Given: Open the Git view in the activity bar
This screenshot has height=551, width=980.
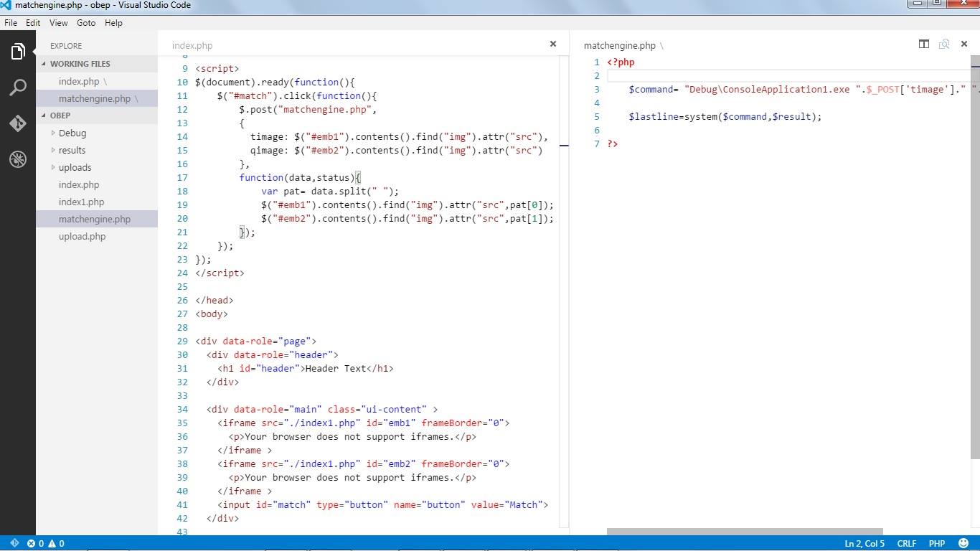Looking at the screenshot, I should point(18,123).
